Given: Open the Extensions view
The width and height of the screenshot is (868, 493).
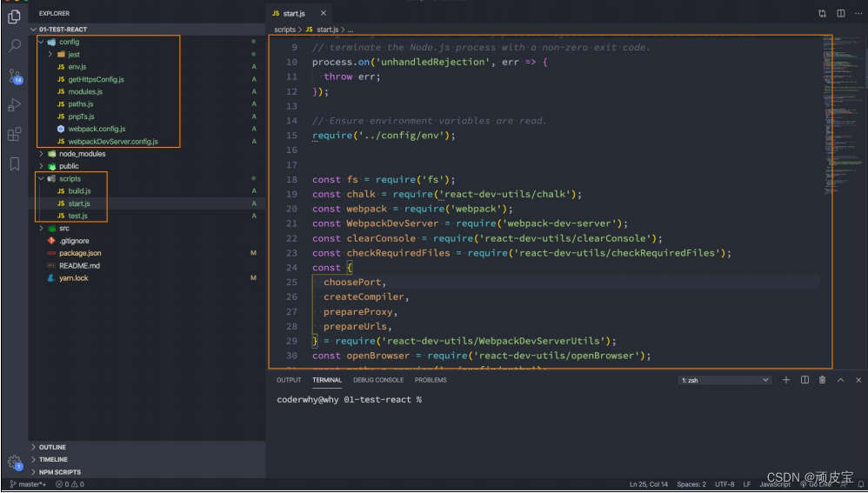Looking at the screenshot, I should click(x=15, y=134).
